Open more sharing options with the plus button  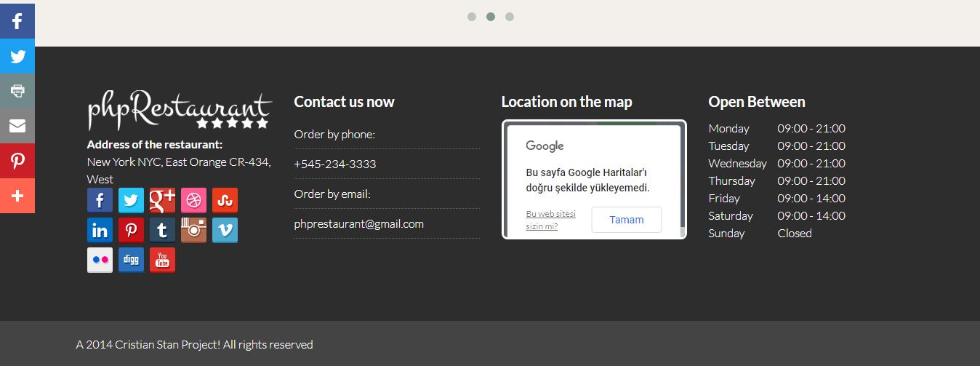tap(17, 196)
